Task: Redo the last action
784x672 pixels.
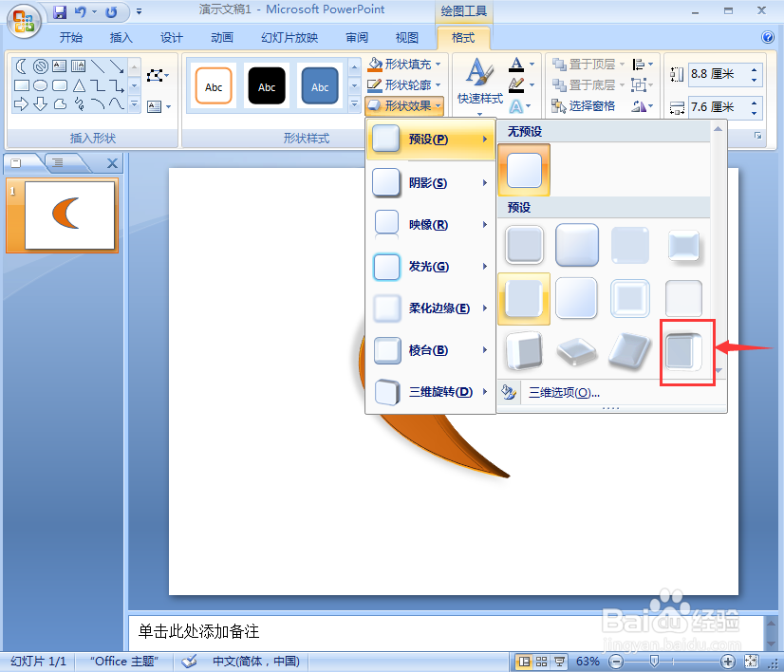Action: (x=111, y=12)
